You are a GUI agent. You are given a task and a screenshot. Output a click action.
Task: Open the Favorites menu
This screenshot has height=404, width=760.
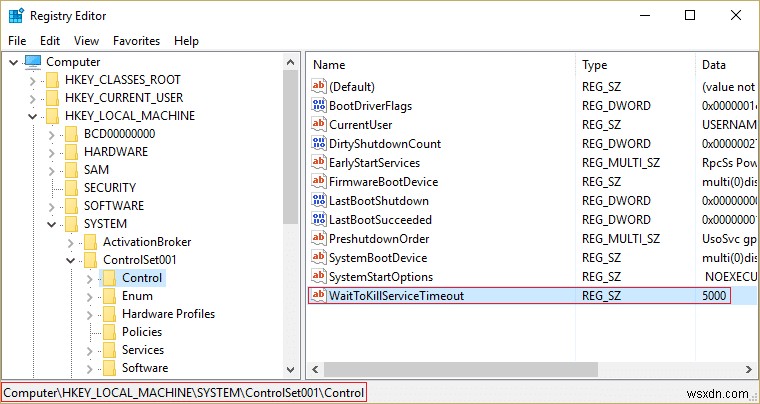click(x=136, y=41)
